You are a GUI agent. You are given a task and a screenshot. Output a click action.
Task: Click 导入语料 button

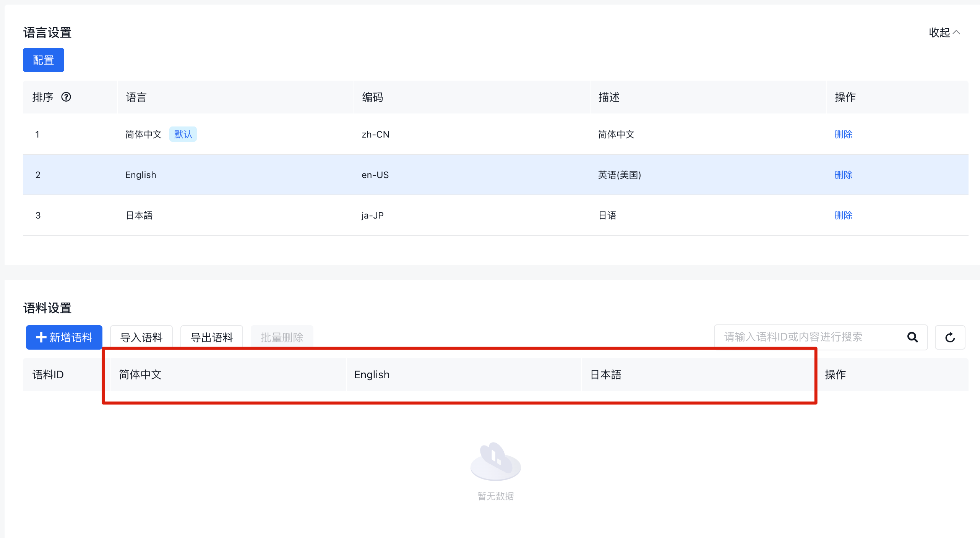[x=141, y=337]
